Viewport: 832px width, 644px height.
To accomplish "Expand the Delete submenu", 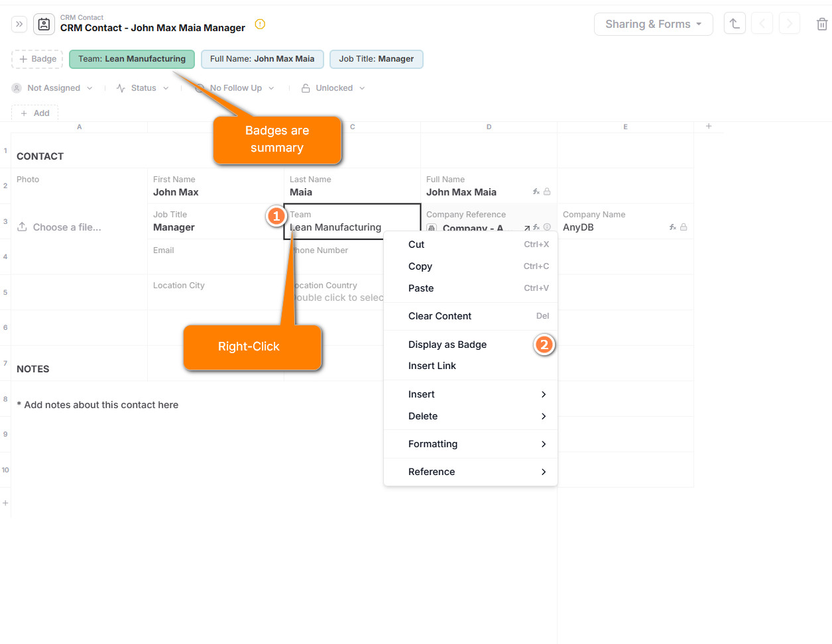I will [x=471, y=416].
